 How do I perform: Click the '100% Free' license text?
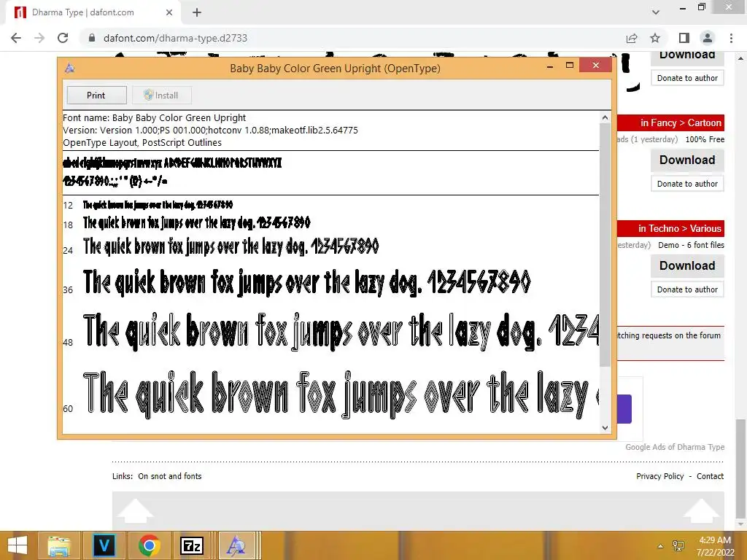pos(705,139)
